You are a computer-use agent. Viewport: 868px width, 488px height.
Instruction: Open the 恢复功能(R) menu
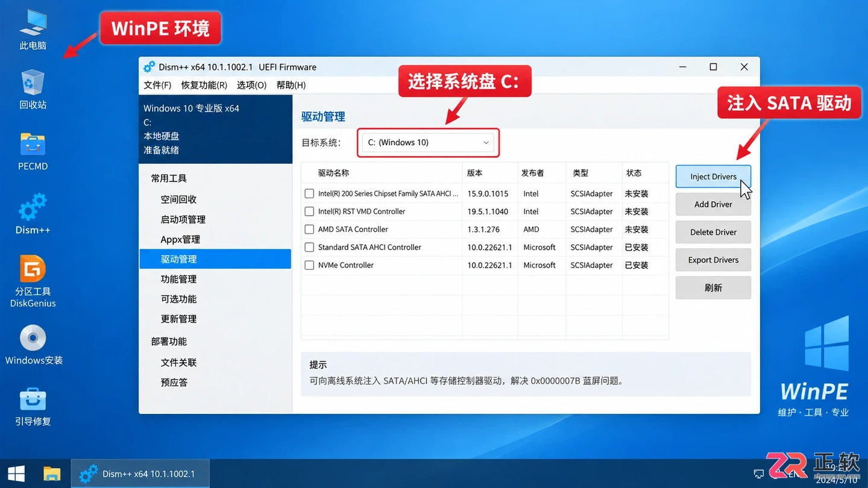click(x=204, y=85)
